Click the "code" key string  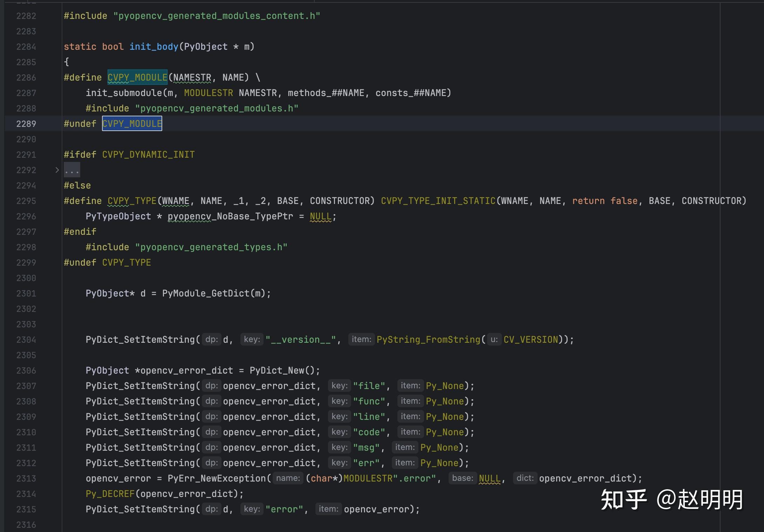pos(369,432)
